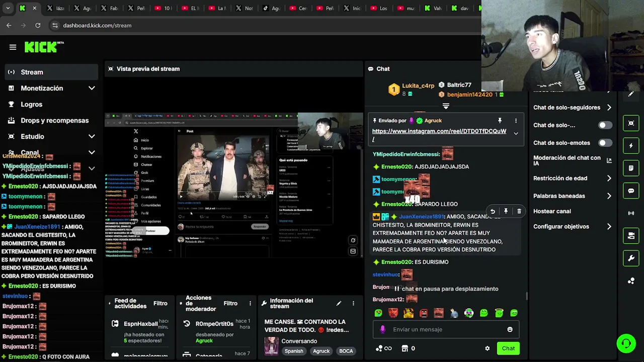Select Hostear canal option
644x362 pixels.
[552, 211]
